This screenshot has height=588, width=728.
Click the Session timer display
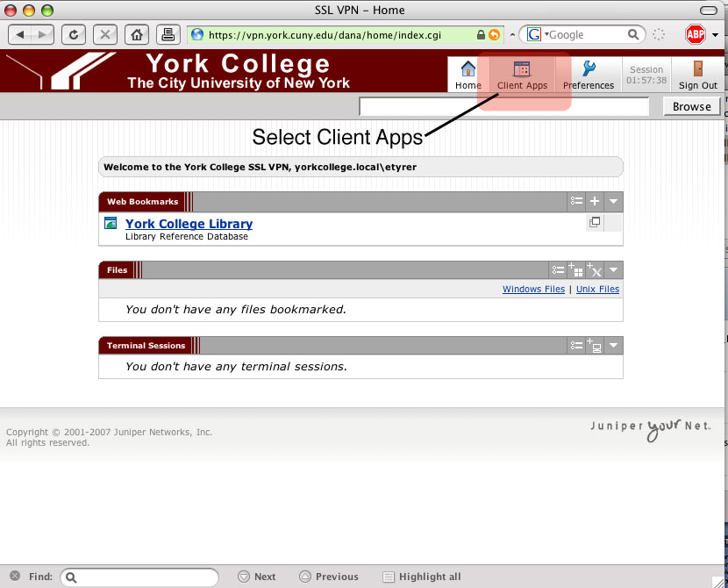pyautogui.click(x=646, y=75)
